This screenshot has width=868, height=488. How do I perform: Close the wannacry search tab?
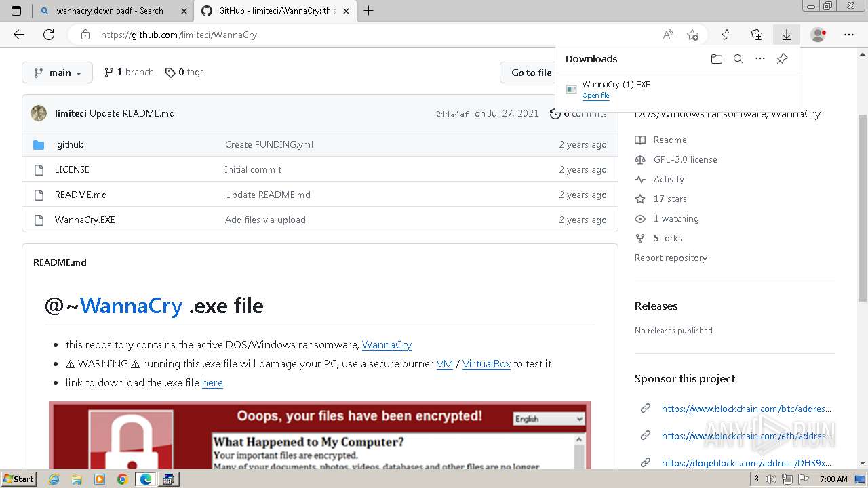click(x=184, y=11)
